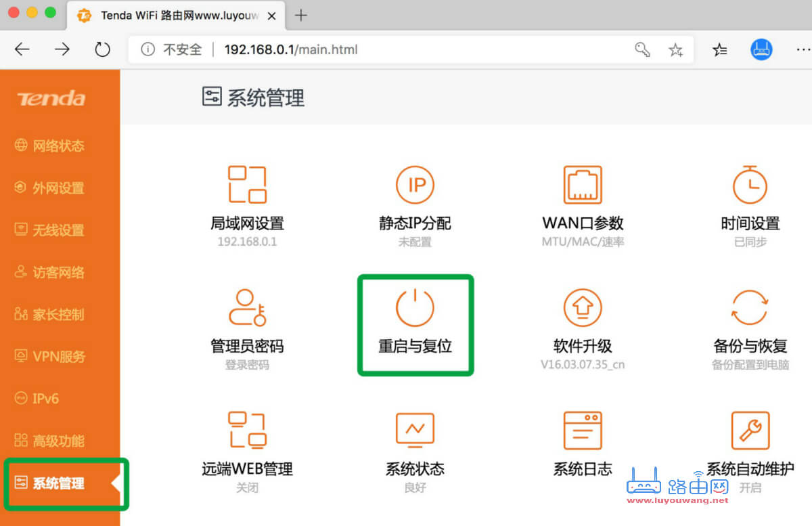Viewport: 812px width, 526px height.
Task: Open the 时间设置 clock icon
Action: (750, 184)
